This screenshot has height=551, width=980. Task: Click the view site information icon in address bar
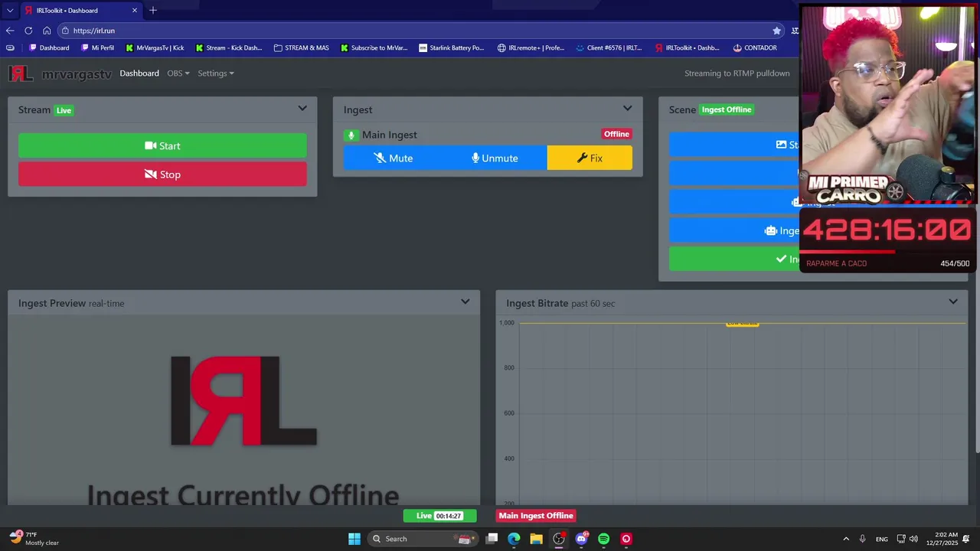click(x=66, y=31)
